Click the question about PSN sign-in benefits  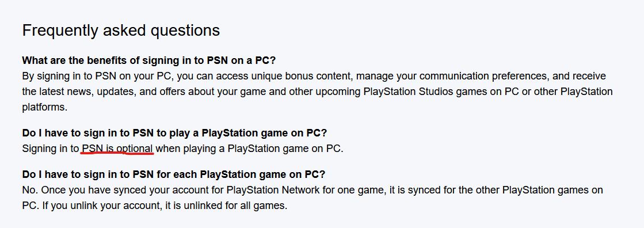[x=148, y=60]
